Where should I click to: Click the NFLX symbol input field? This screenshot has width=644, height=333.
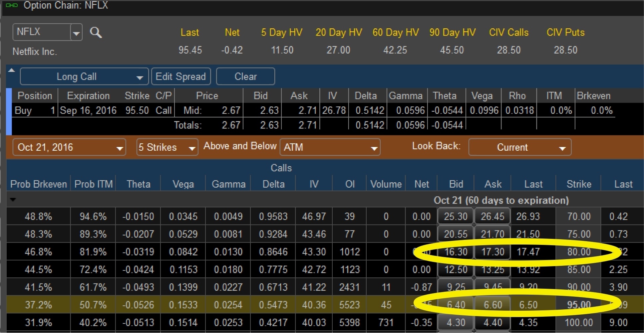point(42,32)
